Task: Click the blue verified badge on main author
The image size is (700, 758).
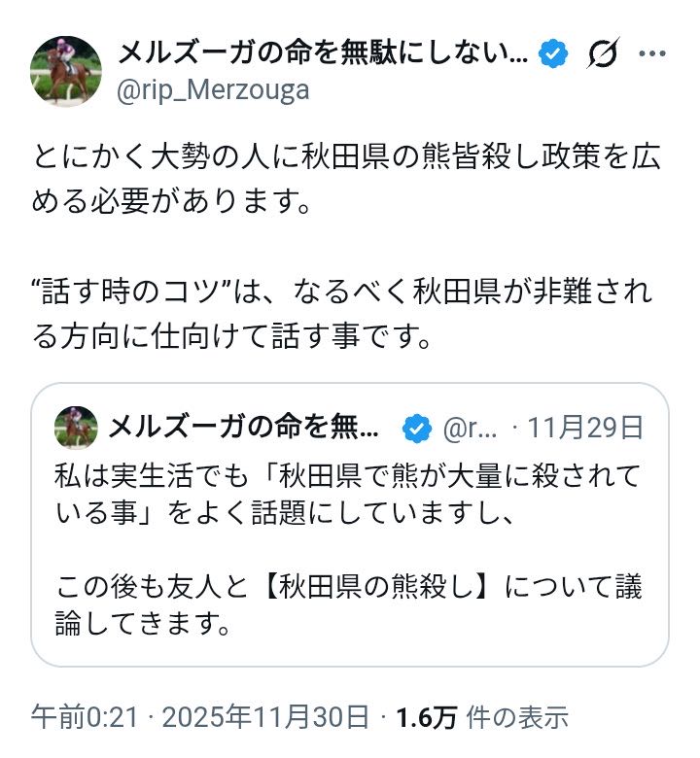Action: click(x=552, y=56)
